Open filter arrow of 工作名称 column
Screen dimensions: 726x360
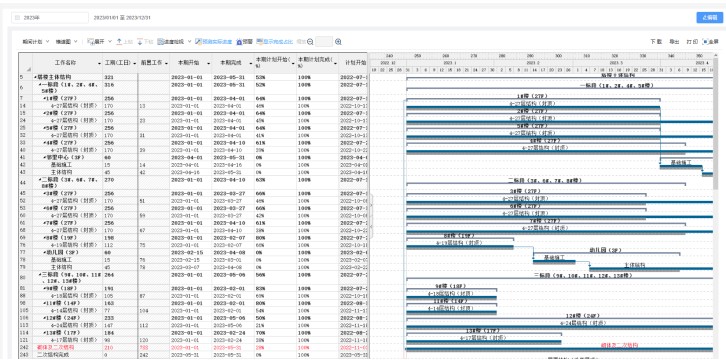99,63
